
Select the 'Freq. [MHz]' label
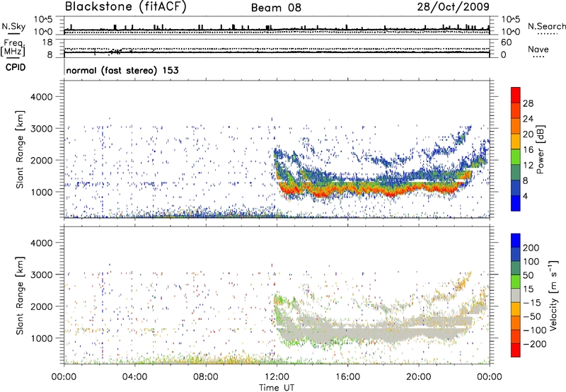[13, 48]
